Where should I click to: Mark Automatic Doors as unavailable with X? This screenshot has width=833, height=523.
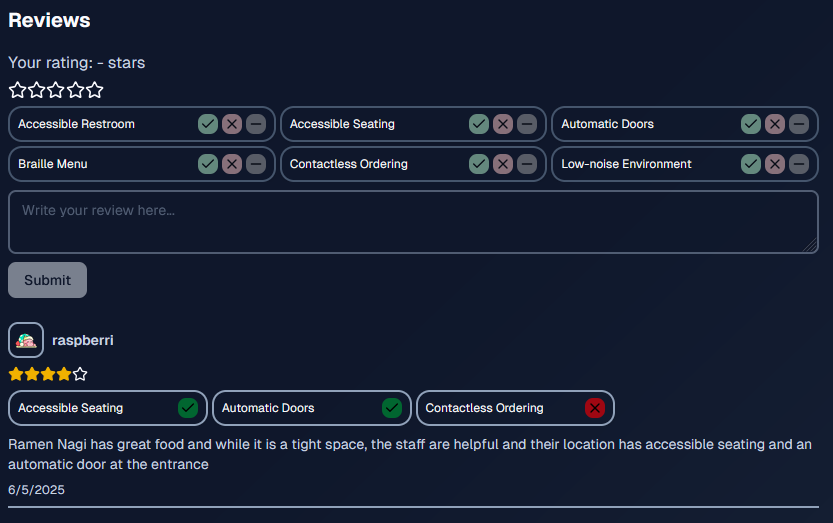(x=775, y=124)
